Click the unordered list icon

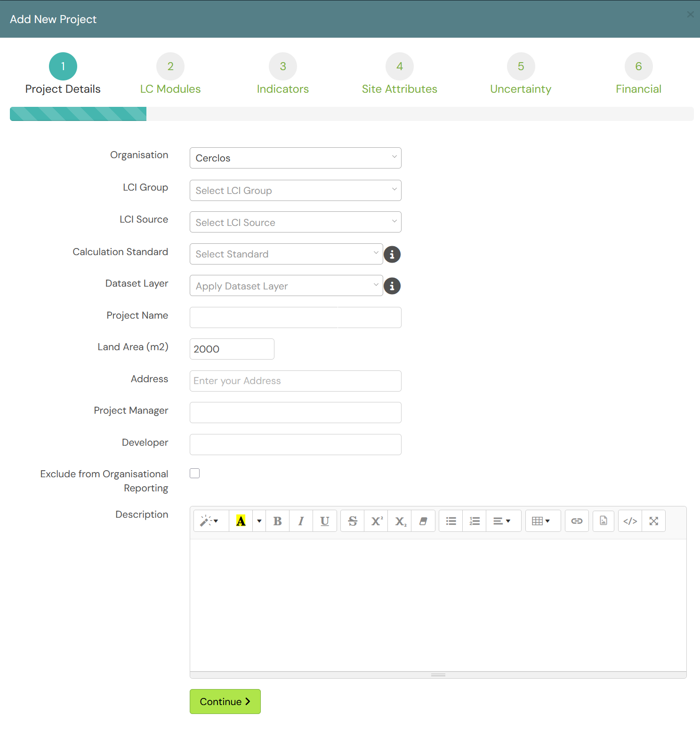tap(451, 521)
